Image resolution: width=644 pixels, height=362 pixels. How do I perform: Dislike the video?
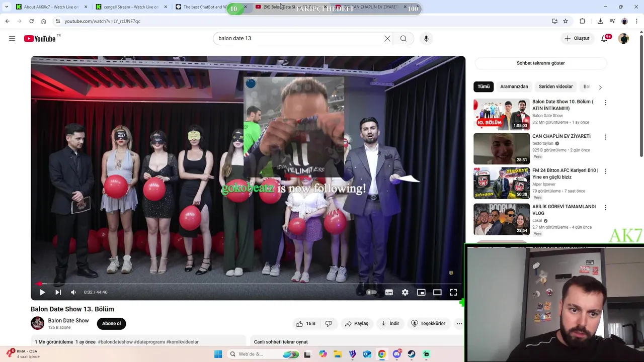(329, 324)
